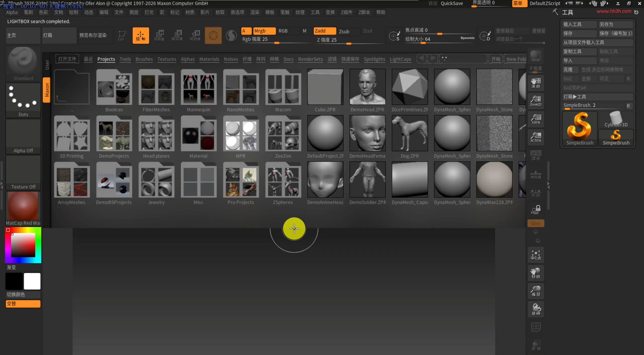Toggle the Mrgb channel button
644x355 pixels.
pyautogui.click(x=264, y=31)
